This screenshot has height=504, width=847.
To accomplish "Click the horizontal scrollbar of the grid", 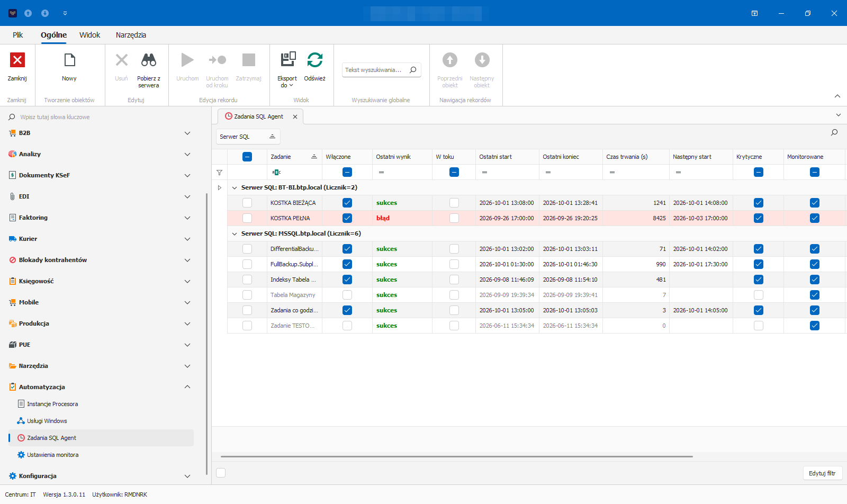I will tap(456, 456).
